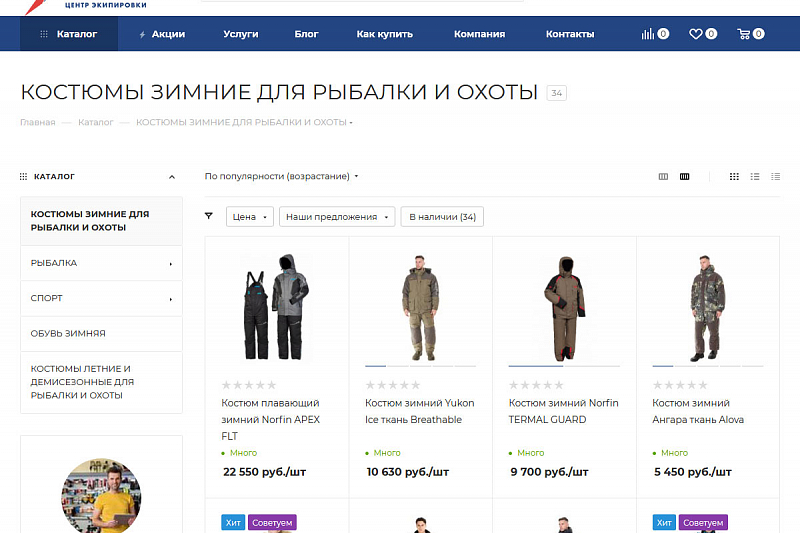Toggle the В наличии (34) filter
The height and width of the screenshot is (533, 800).
[x=442, y=217]
